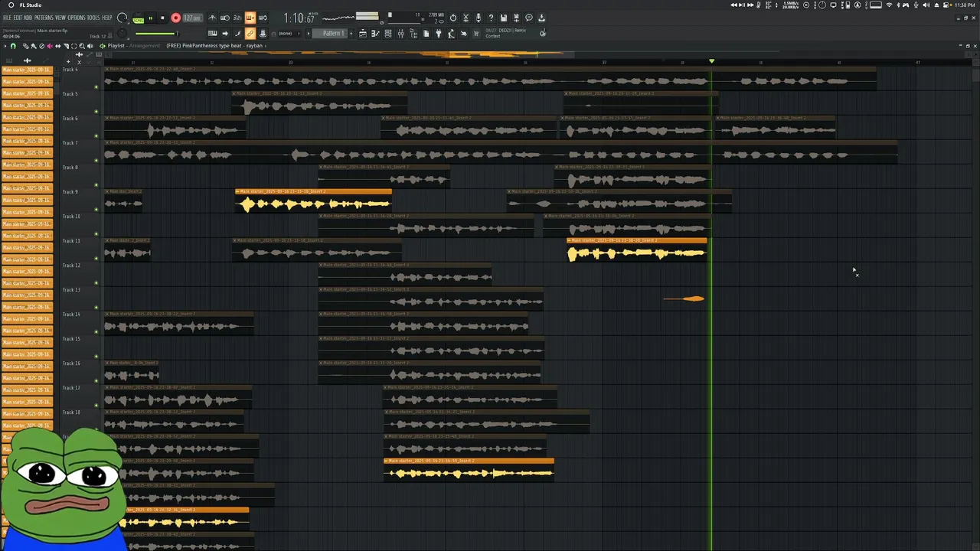Select the pink mute tool

(x=50, y=46)
